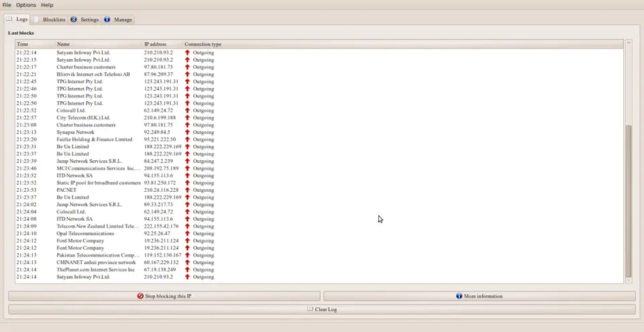Click the arrow icon in the City Telecom (H.K.) row
644x332 pixels.
(187, 117)
